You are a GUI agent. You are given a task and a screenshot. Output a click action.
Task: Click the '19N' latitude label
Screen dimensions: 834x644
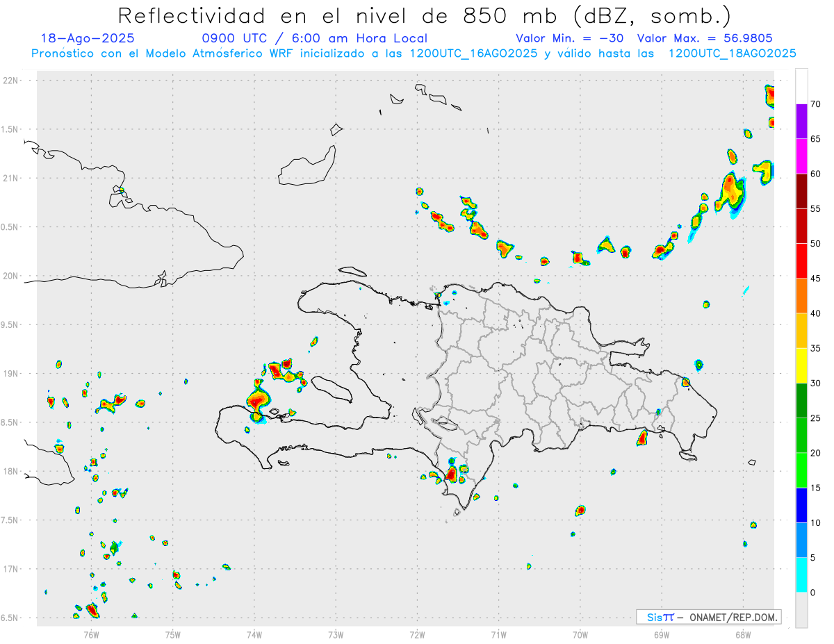pyautogui.click(x=11, y=373)
